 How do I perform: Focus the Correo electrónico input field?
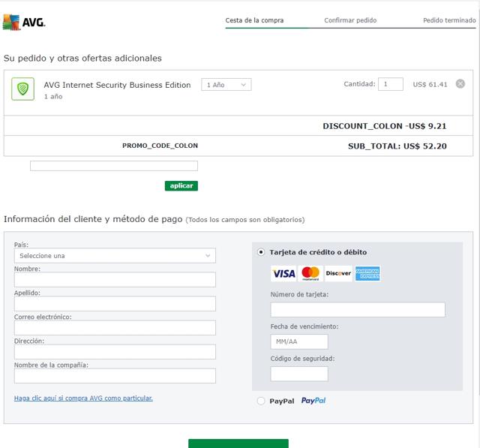click(x=115, y=328)
